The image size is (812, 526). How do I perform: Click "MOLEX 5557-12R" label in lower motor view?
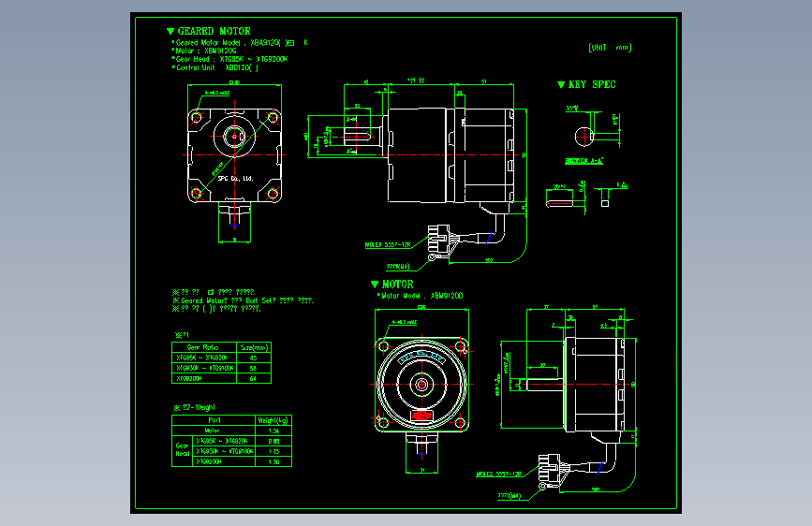coord(499,474)
